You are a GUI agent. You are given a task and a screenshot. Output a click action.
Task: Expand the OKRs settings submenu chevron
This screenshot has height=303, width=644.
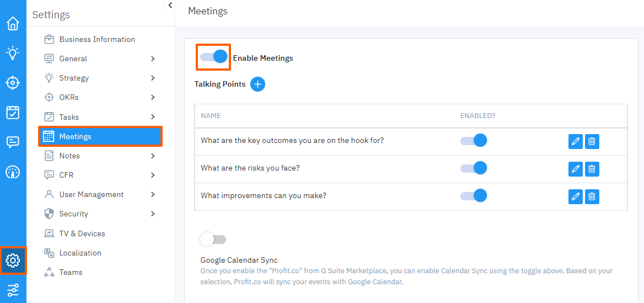click(153, 97)
